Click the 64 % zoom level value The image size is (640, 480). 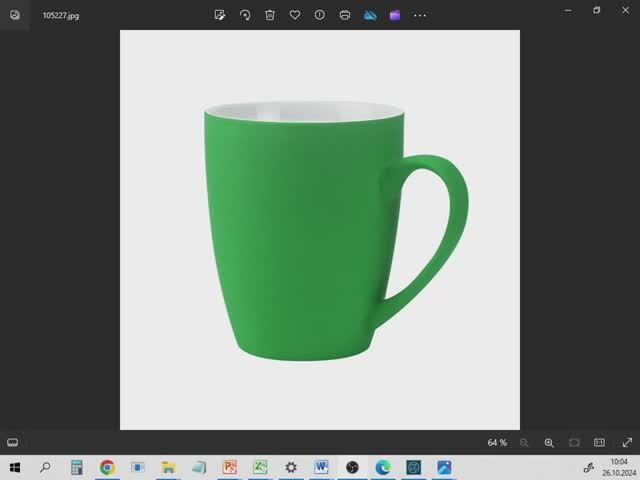click(x=497, y=442)
